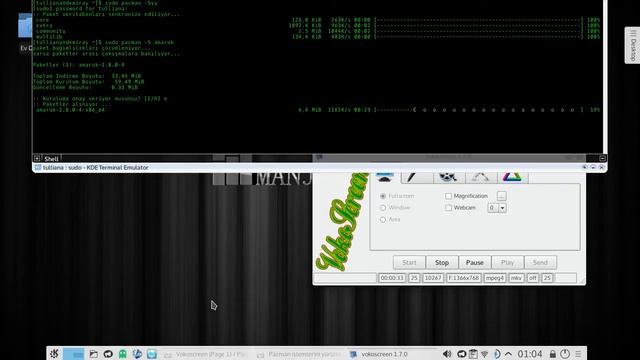Screen dimensions: 640x360
Task: Switch to Vokoscreen (Page 1) taskbar entry
Action: click(x=205, y=355)
